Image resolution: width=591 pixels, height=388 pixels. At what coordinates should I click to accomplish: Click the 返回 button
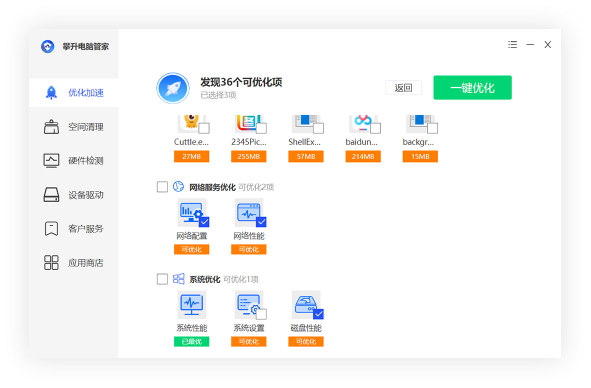coord(403,88)
